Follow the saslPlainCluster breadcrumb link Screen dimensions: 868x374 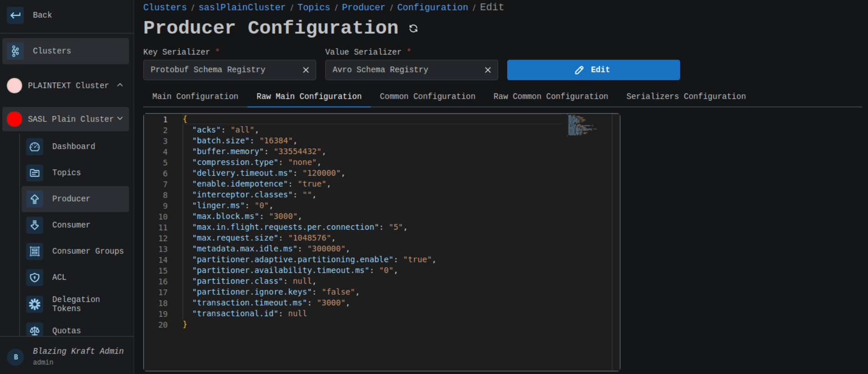click(x=242, y=7)
